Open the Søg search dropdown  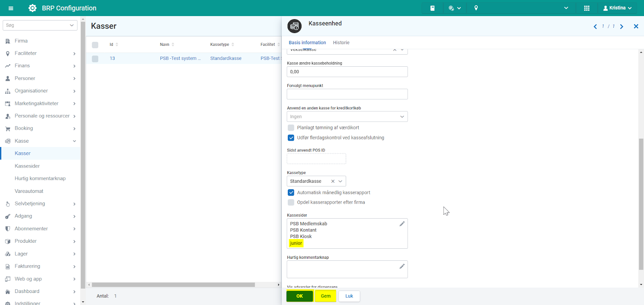coord(72,25)
